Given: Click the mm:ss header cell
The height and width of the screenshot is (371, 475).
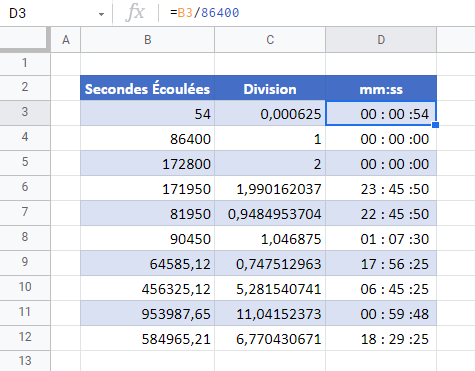Looking at the screenshot, I should coord(381,88).
